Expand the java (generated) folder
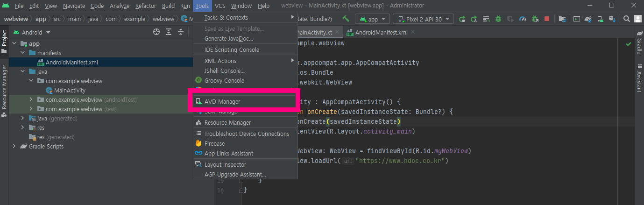This screenshot has width=644, height=205. [x=23, y=118]
